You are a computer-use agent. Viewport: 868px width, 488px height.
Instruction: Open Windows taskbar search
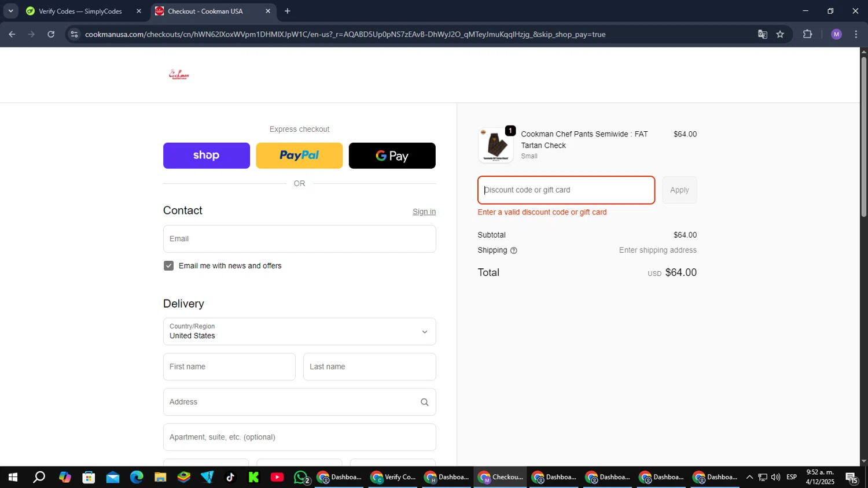(39, 478)
